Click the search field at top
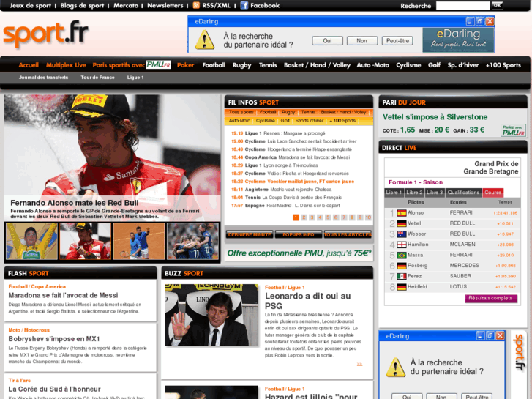The image size is (532, 399). click(x=462, y=5)
